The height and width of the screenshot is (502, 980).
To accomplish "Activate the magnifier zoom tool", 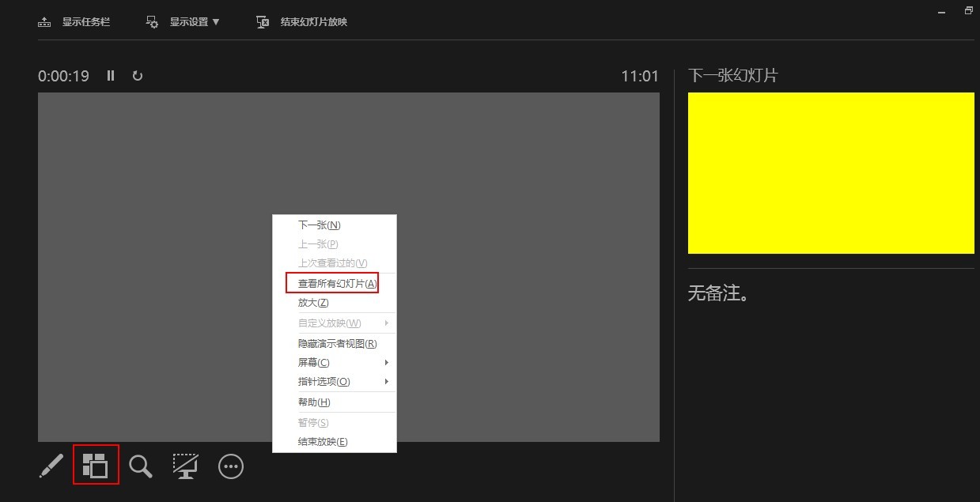I will [x=141, y=466].
